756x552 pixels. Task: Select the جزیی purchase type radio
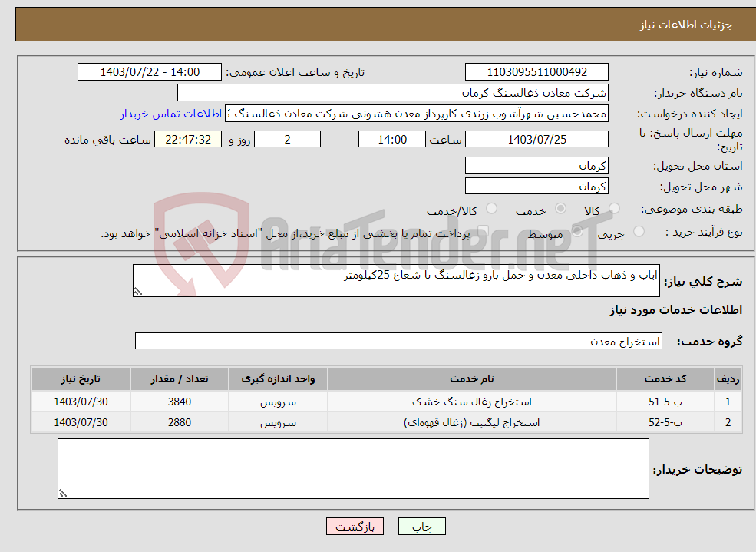click(x=639, y=231)
